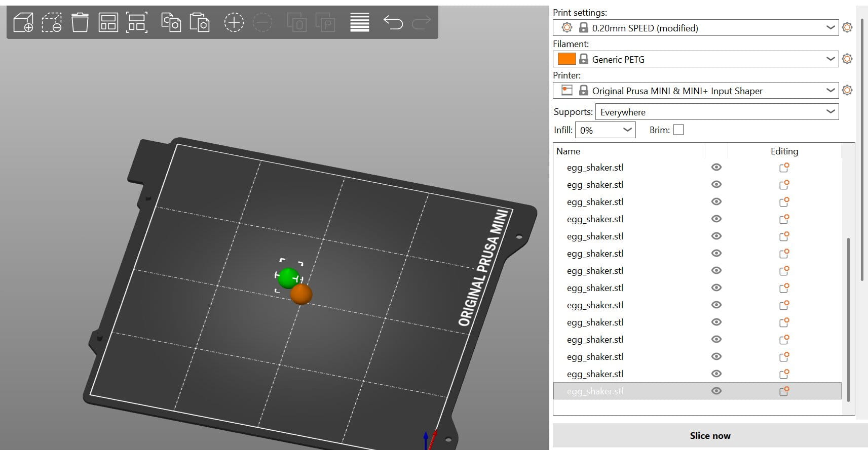This screenshot has width=868, height=450.
Task: Open the Infill percentage dropdown
Action: (x=606, y=130)
